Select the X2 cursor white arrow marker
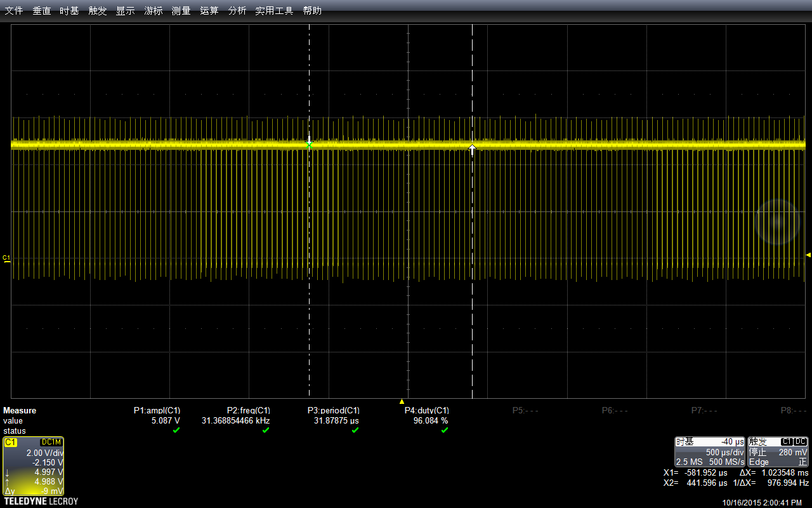Viewport: 812px width, 508px height. [472, 149]
